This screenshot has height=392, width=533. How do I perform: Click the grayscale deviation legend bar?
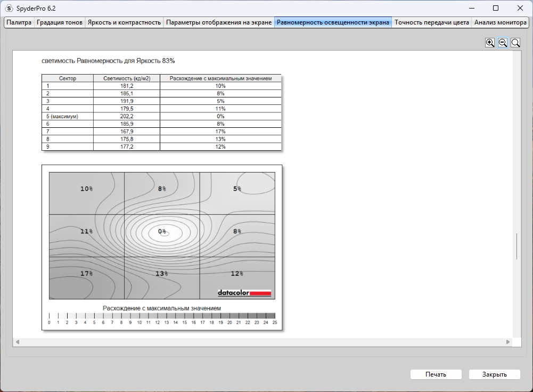pos(162,316)
